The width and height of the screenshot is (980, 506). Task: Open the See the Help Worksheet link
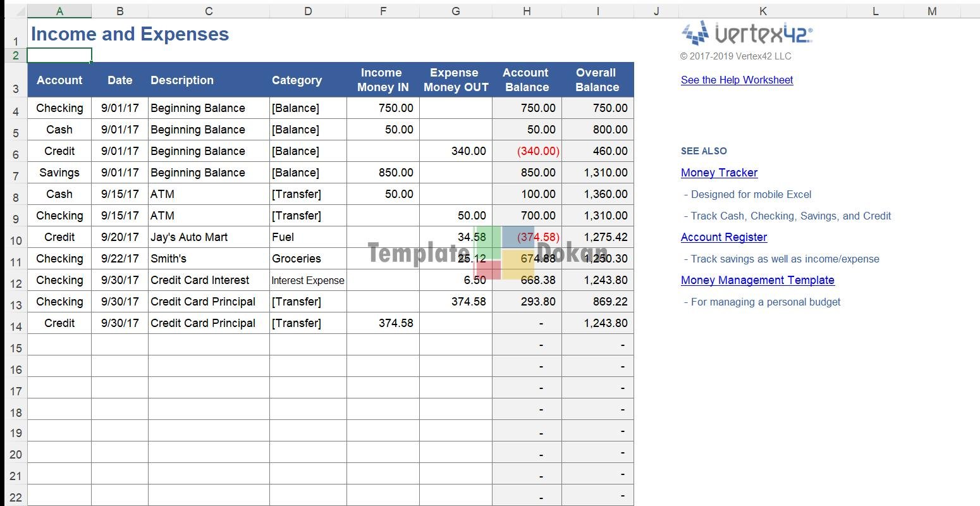click(737, 80)
